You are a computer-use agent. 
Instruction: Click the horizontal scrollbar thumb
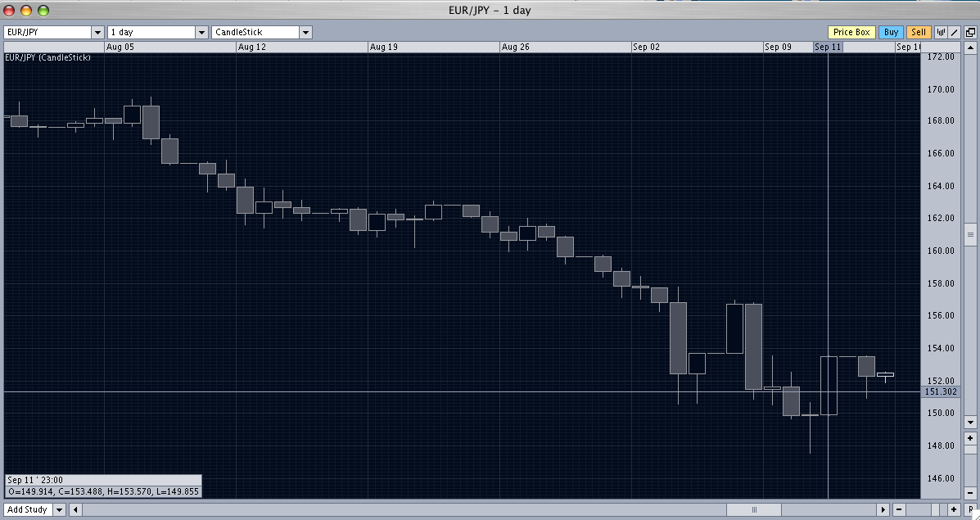point(754,509)
